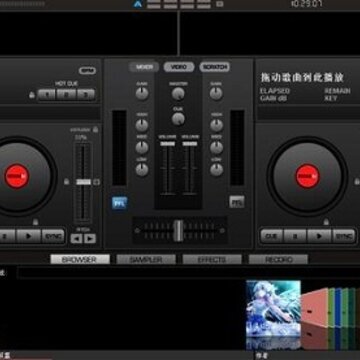Sync the right deck
Viewport: 360px width, 360px height.
point(344,236)
